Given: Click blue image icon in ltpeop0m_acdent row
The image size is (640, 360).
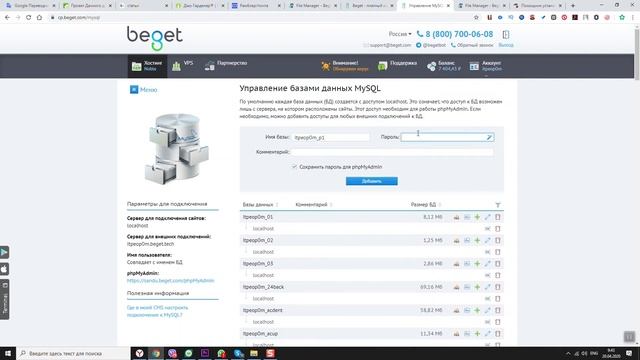Looking at the screenshot, I should pos(467,311).
